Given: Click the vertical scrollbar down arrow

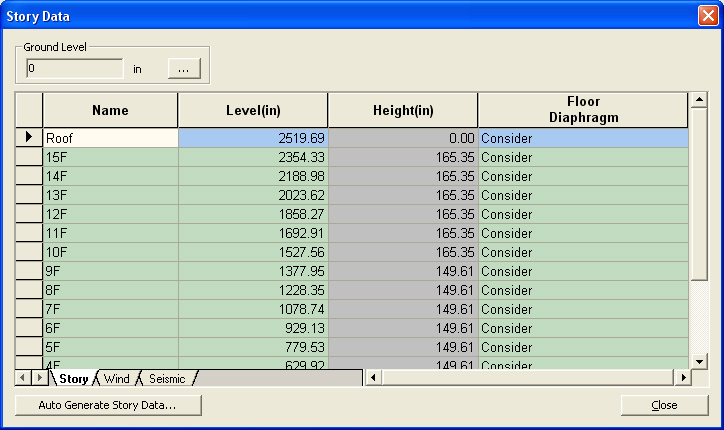Looking at the screenshot, I should [x=699, y=361].
